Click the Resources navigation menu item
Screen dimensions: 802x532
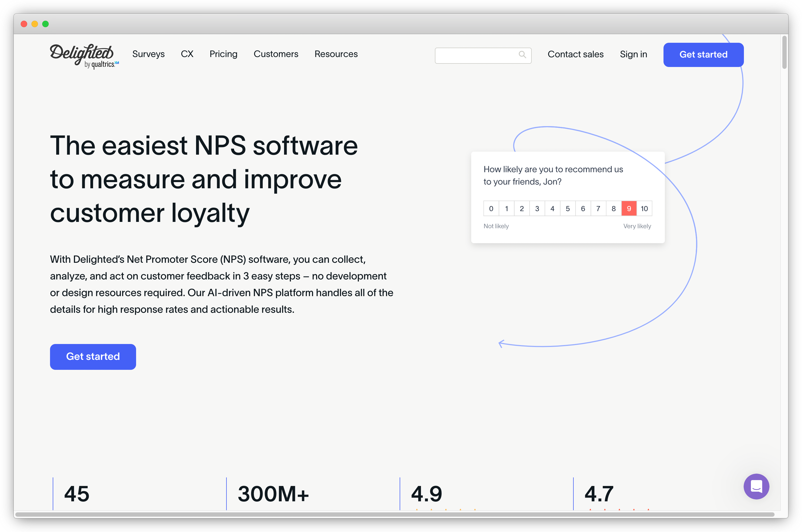336,54
